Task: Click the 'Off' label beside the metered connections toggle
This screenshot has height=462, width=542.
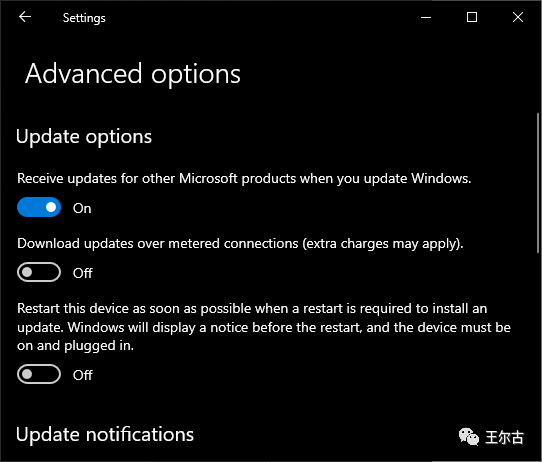Action: tap(83, 273)
